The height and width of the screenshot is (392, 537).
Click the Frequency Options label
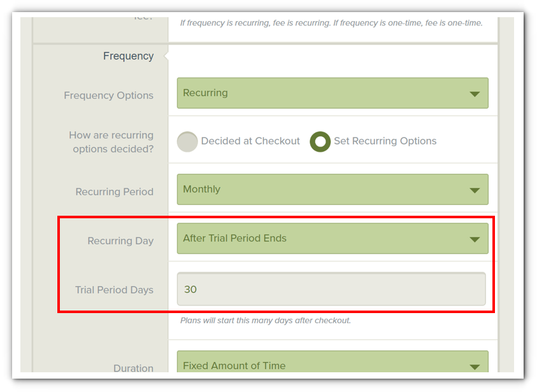pyautogui.click(x=108, y=95)
